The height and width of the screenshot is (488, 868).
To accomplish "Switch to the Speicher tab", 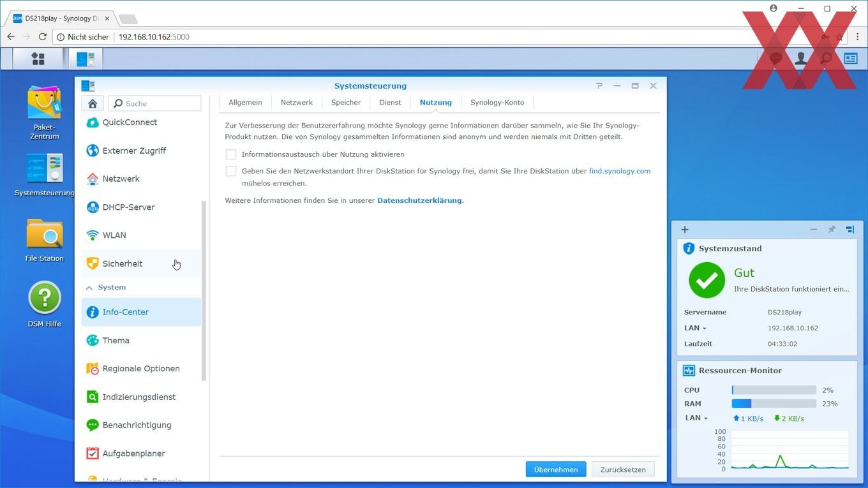I will click(x=346, y=102).
